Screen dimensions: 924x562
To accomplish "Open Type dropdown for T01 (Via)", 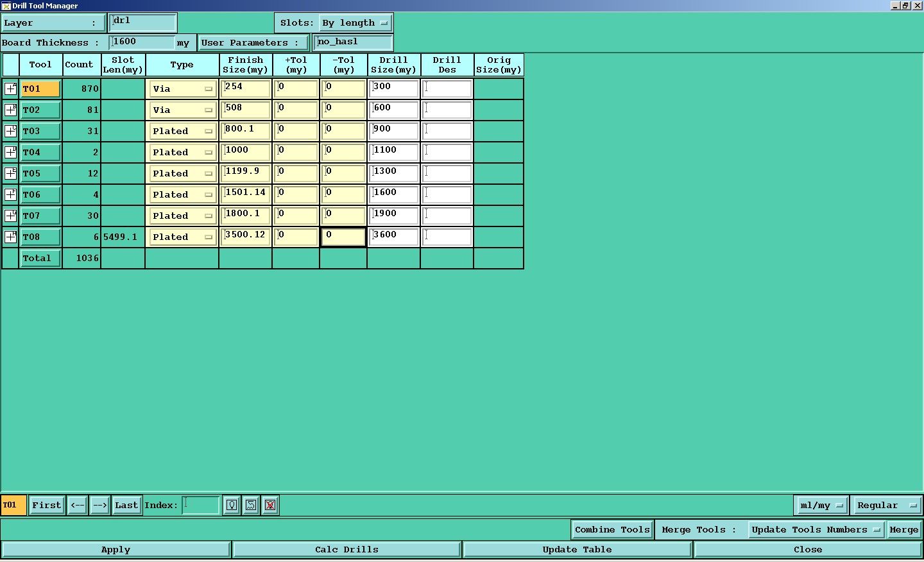I will point(182,89).
